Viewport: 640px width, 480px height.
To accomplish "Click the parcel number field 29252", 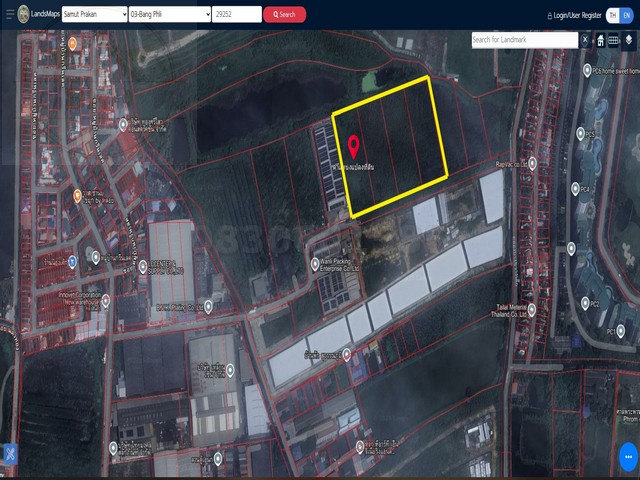I will 235,15.
